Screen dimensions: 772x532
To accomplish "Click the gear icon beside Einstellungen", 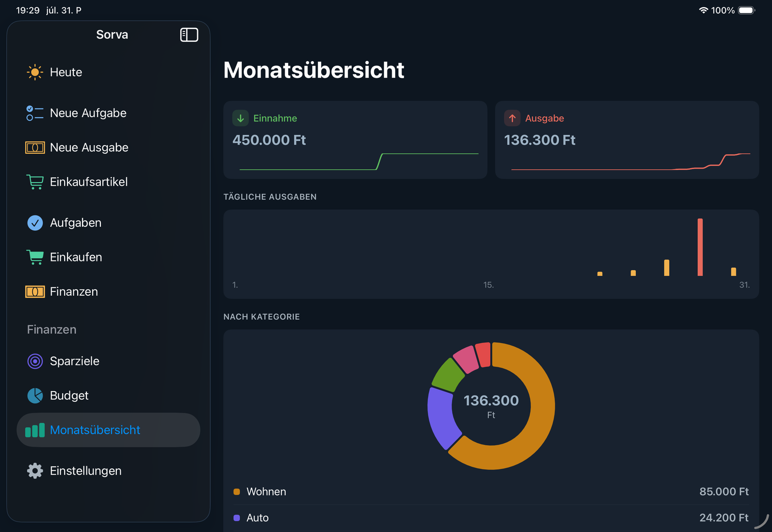I will (35, 471).
